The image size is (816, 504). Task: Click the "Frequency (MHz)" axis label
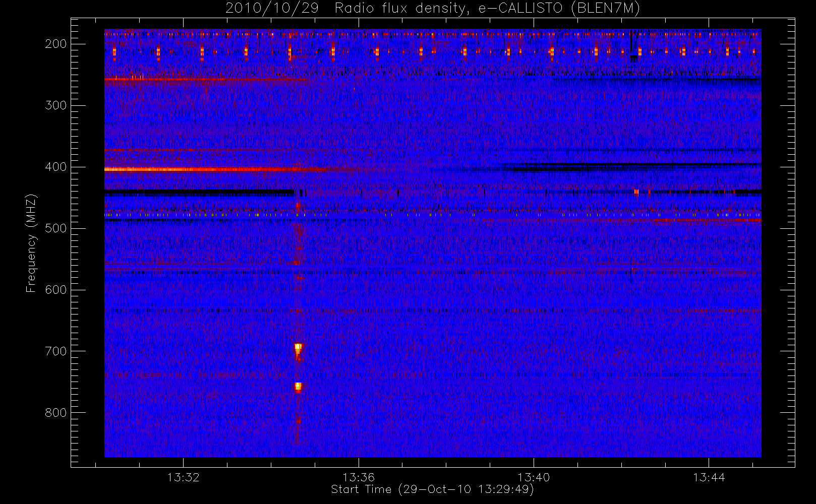pos(31,243)
